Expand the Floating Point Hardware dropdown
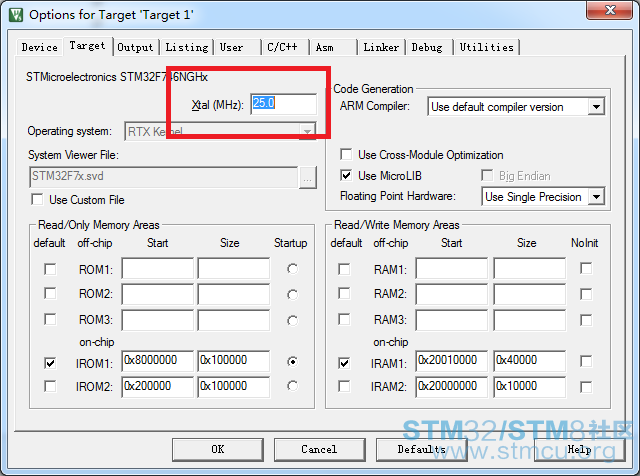640x476 pixels. pyautogui.click(x=596, y=197)
